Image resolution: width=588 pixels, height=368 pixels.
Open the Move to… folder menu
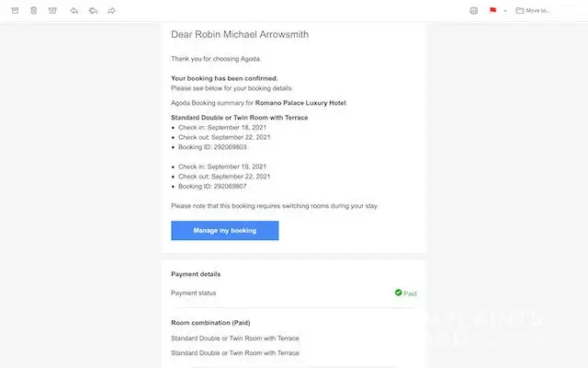[x=533, y=11]
